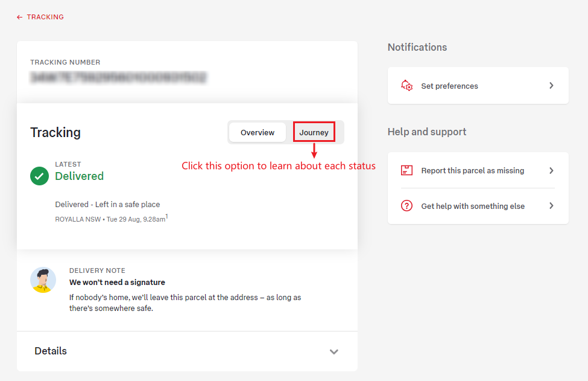The image size is (588, 381).
Task: Click the question mark help icon
Action: coord(407,206)
